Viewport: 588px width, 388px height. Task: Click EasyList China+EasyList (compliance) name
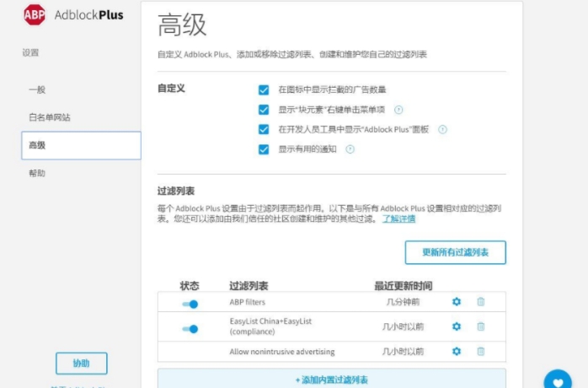270,326
